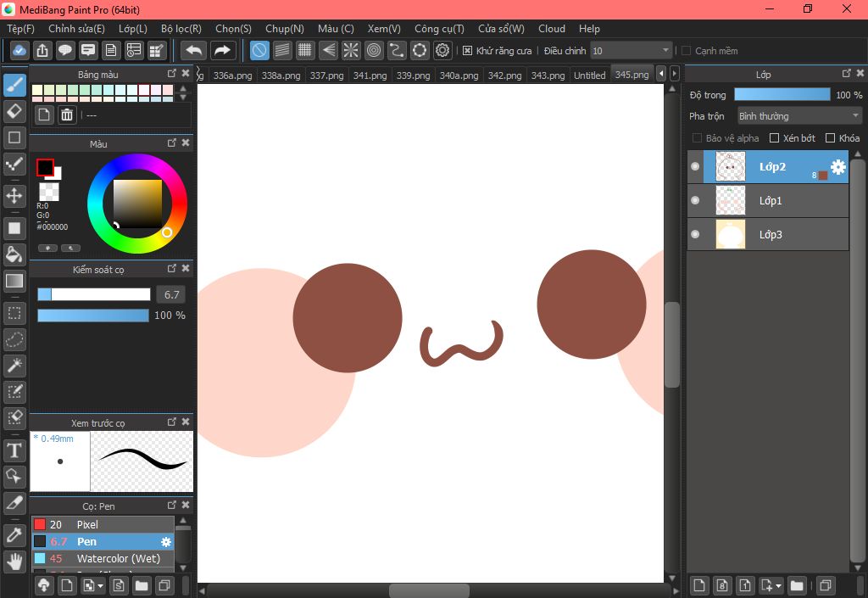Select the Magic Wand tool
Screen dimensions: 868x598
click(x=14, y=366)
